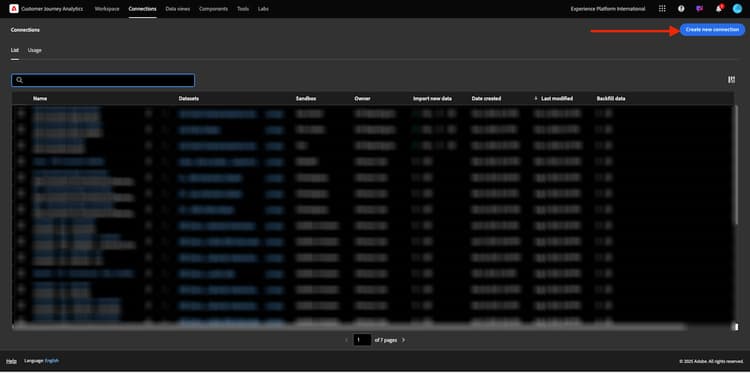Click the Help link in footer

11,361
